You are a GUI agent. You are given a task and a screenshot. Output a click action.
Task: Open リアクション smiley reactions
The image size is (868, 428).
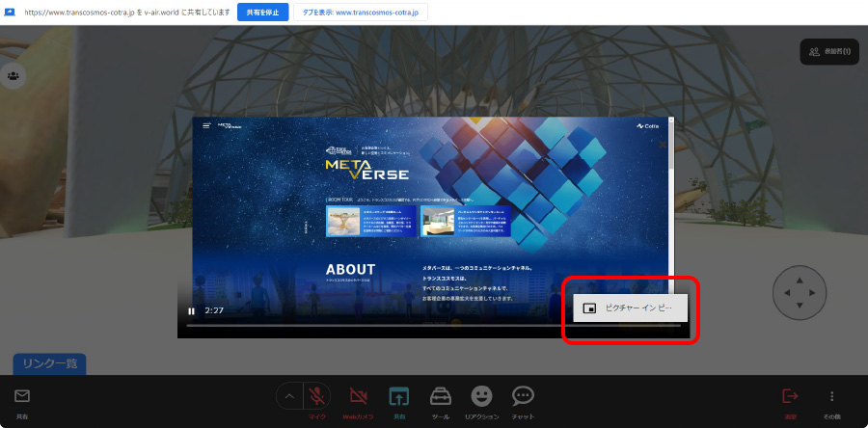point(481,396)
